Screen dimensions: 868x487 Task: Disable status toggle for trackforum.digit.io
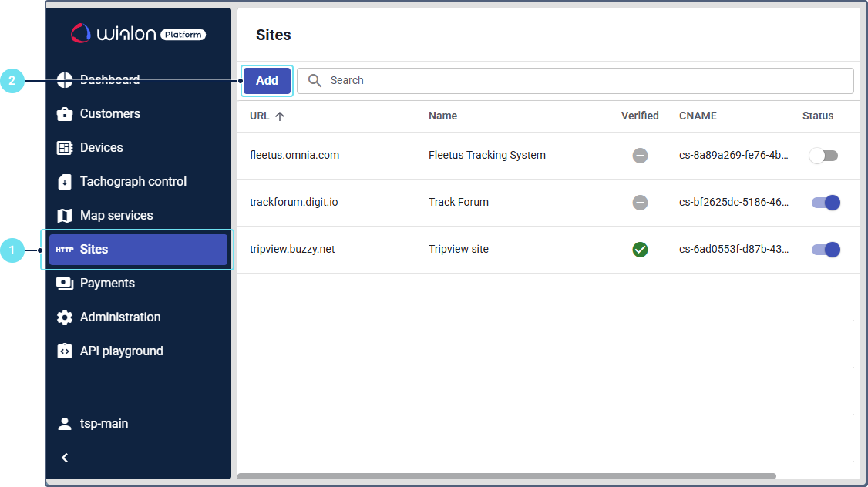pos(825,203)
